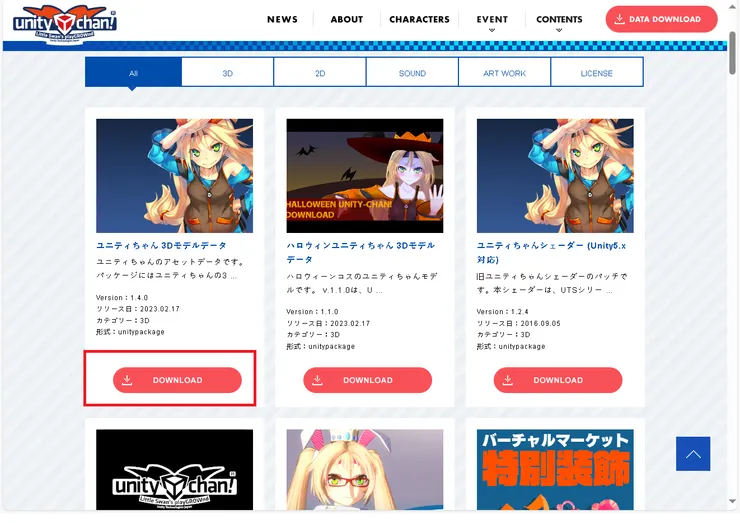Click the Version：1.4.0 text
Screen dimensions: 740x523
122,298
